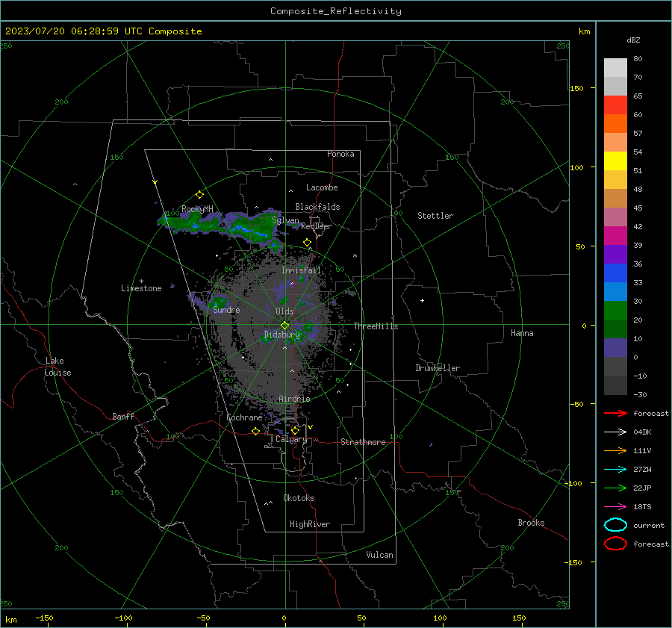Click the bright green 30-20 dBZ swatch
This screenshot has height=628, width=672.
coord(615,311)
